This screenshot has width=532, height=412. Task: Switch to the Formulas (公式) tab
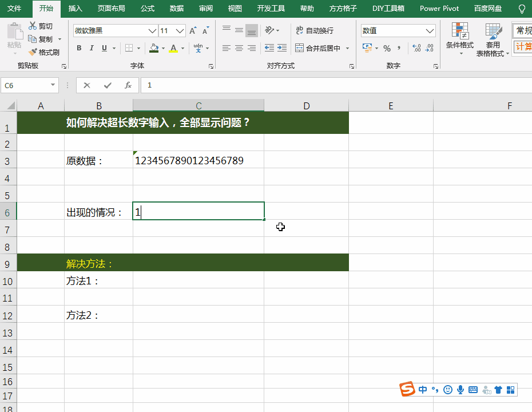click(x=148, y=9)
